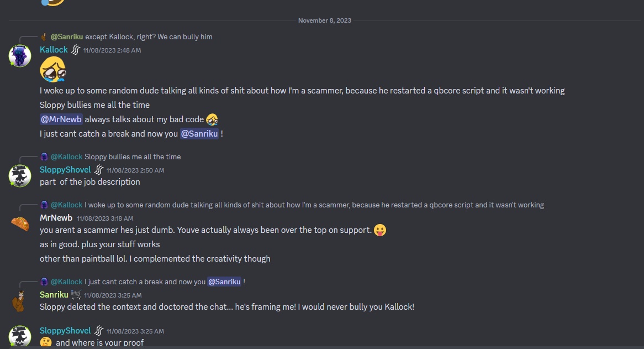Click the role badge next to SloppyShovel at 2:50 AM

99,170
